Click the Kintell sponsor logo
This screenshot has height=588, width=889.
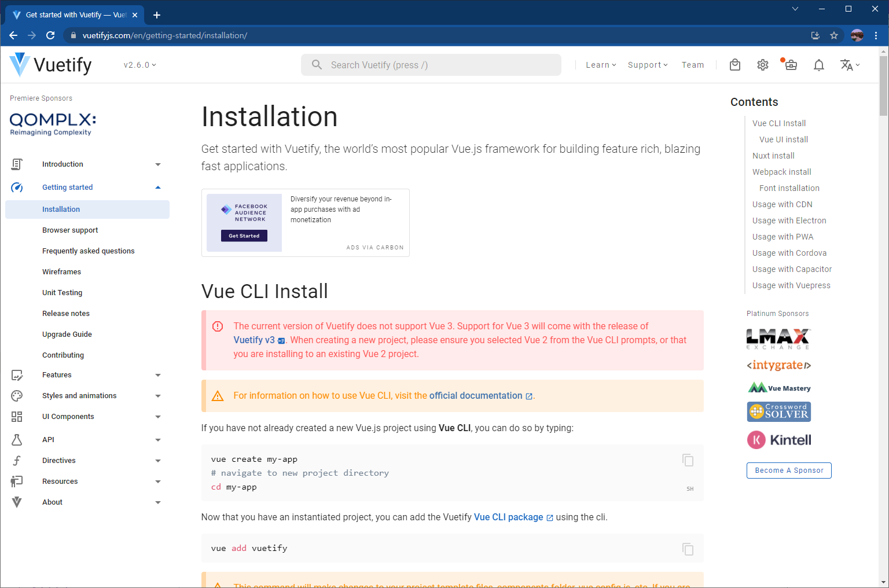[779, 440]
